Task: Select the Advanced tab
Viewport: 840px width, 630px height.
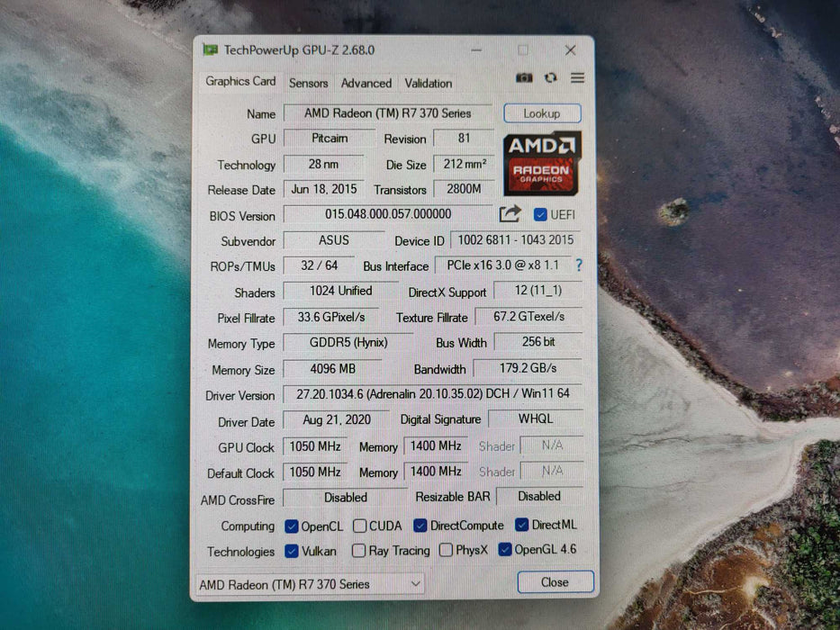Action: coord(366,82)
